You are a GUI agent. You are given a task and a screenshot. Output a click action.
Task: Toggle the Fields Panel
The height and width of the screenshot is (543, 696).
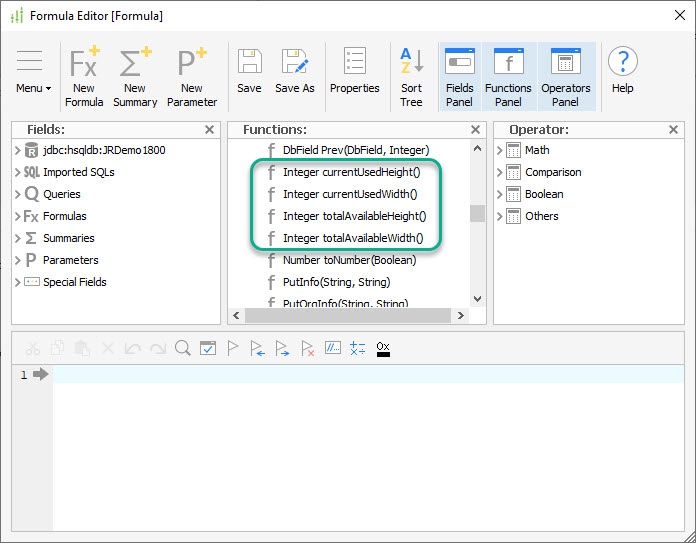459,77
